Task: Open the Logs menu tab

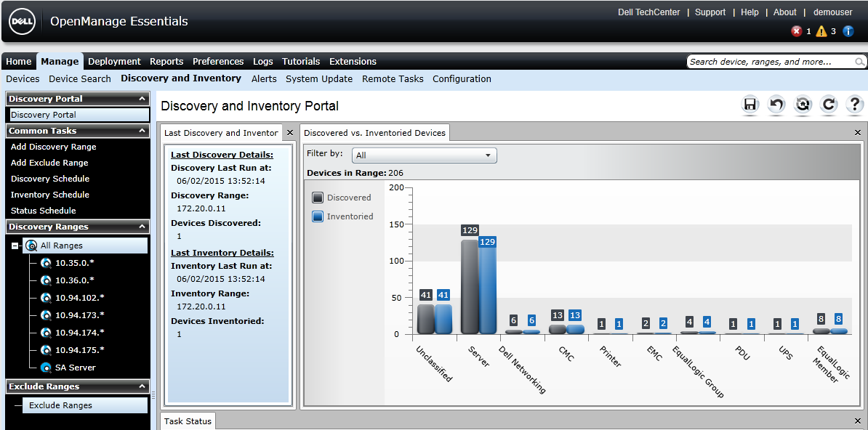Action: [x=263, y=62]
